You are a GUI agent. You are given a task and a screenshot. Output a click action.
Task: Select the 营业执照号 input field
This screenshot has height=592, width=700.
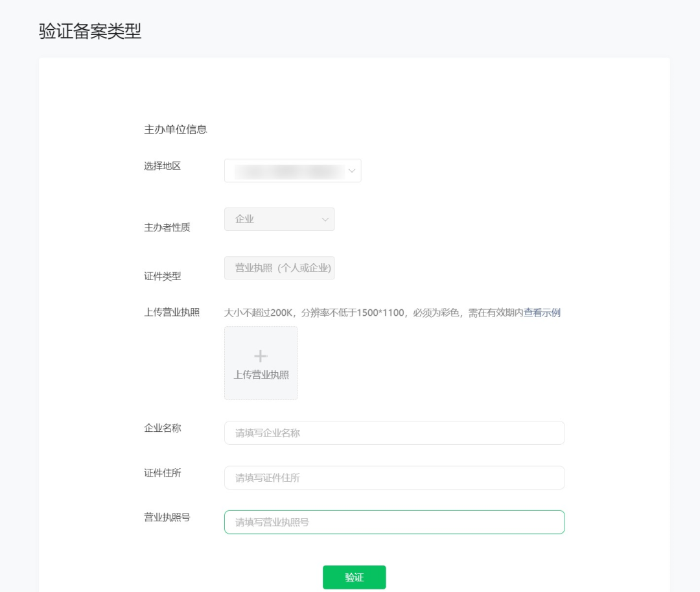pyautogui.click(x=394, y=522)
